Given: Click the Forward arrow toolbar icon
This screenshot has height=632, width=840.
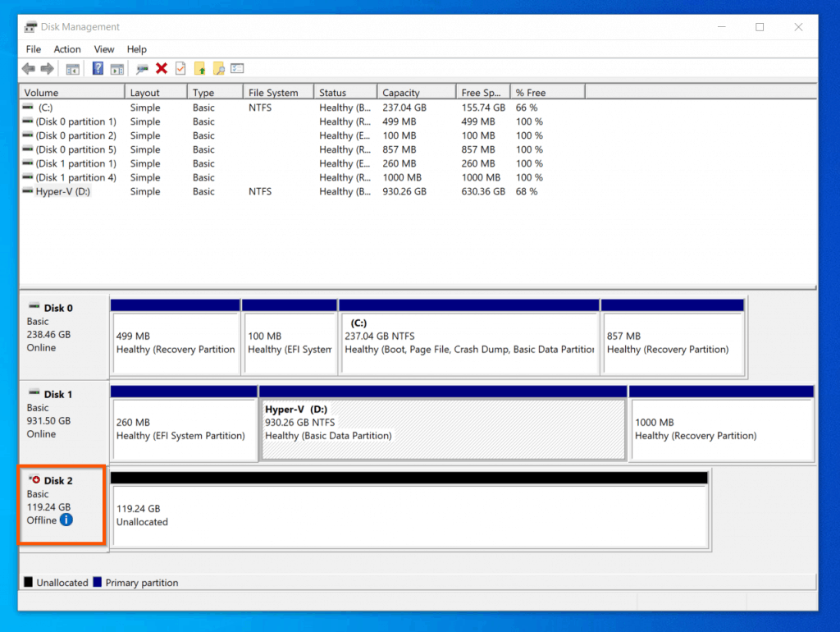Looking at the screenshot, I should click(x=47, y=69).
